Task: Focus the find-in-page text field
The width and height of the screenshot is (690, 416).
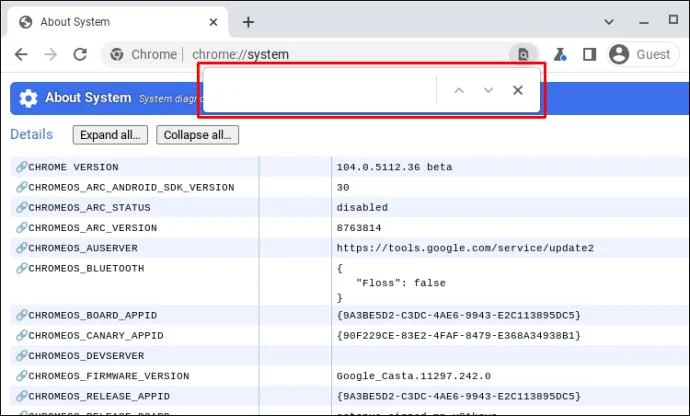Action: click(320, 90)
